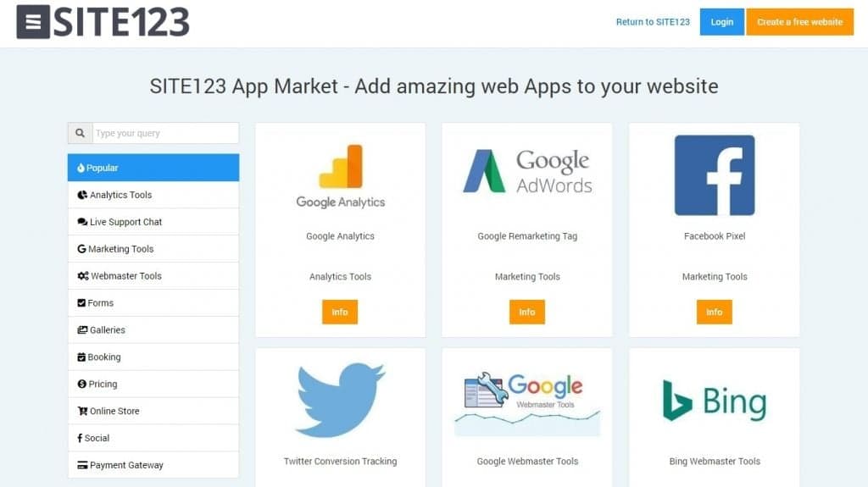
Task: Select the Popular category
Action: pyautogui.click(x=153, y=168)
